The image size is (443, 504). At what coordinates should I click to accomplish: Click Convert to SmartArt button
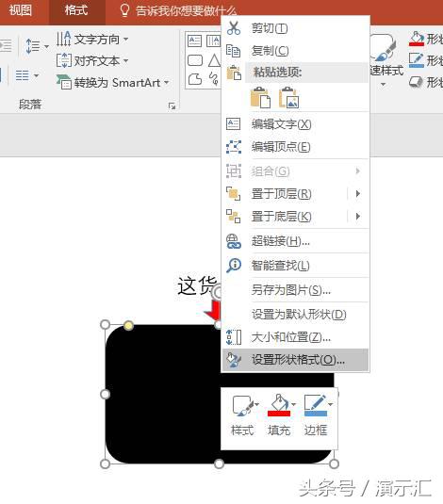tap(112, 83)
